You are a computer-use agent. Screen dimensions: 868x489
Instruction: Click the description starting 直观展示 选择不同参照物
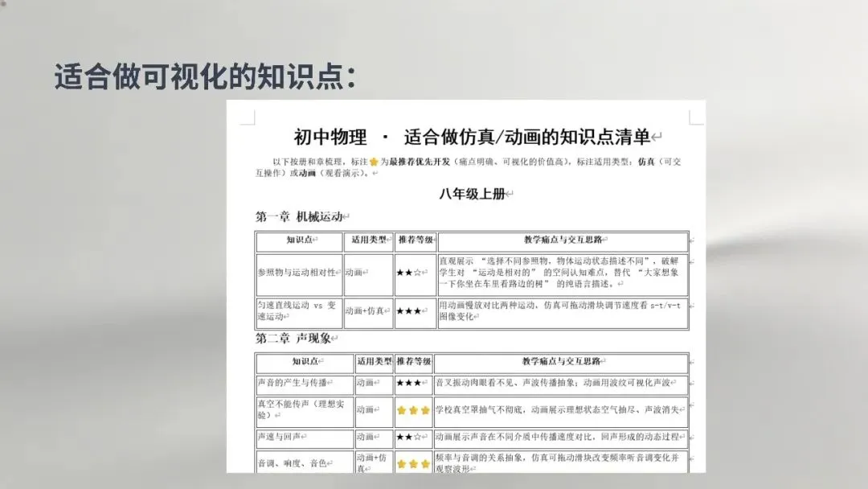559,272
